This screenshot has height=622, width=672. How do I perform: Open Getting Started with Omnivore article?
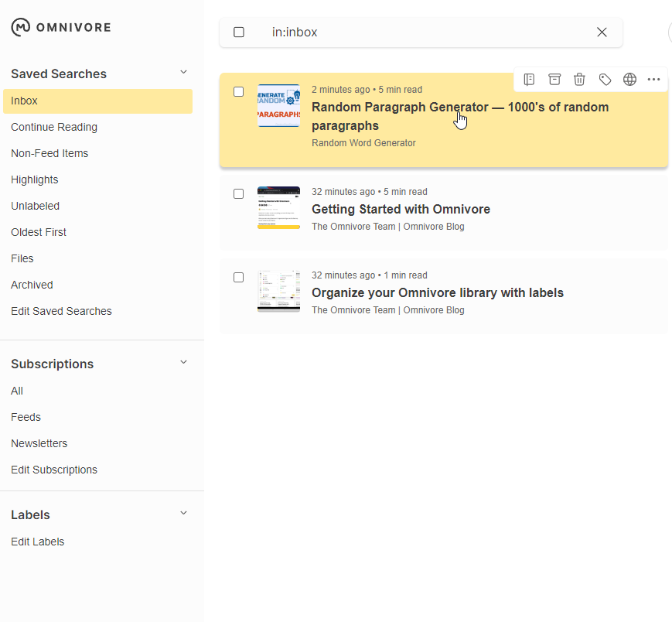point(401,209)
